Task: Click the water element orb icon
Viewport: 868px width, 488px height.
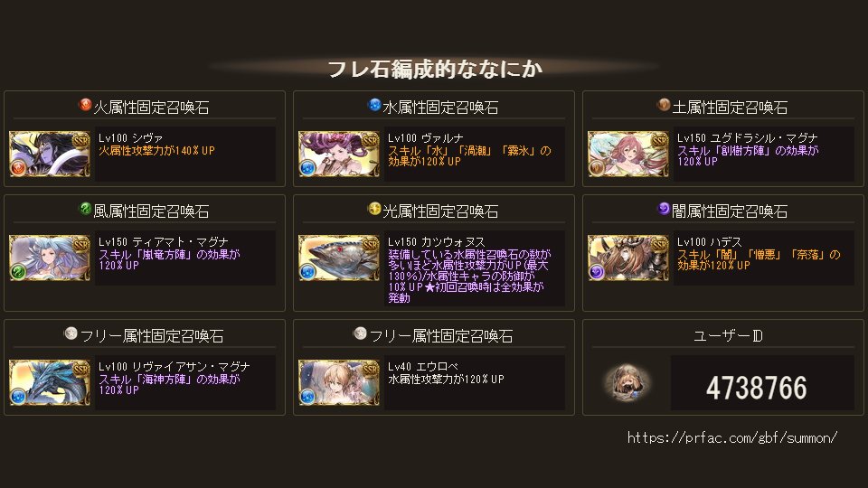Action: pyautogui.click(x=374, y=105)
